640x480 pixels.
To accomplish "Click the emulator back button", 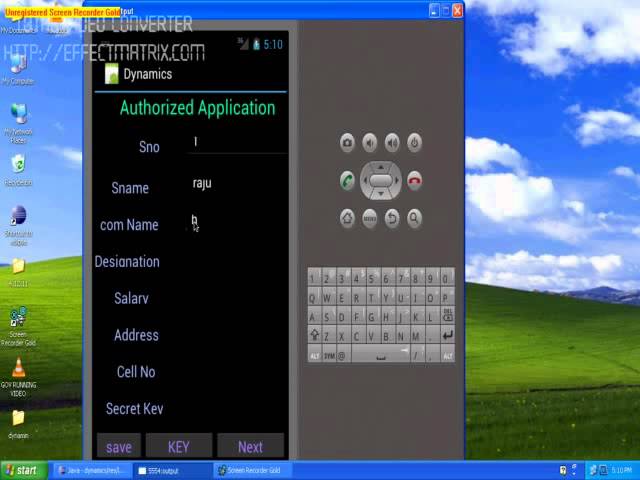I will click(392, 218).
